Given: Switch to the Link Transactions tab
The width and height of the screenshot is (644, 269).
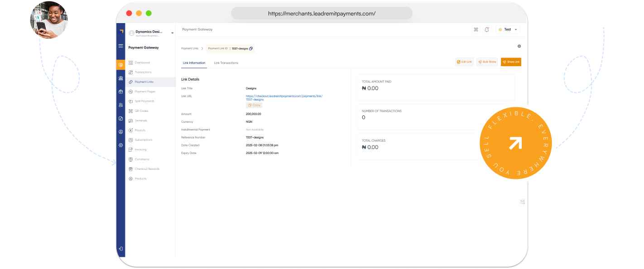Looking at the screenshot, I should click(x=226, y=63).
